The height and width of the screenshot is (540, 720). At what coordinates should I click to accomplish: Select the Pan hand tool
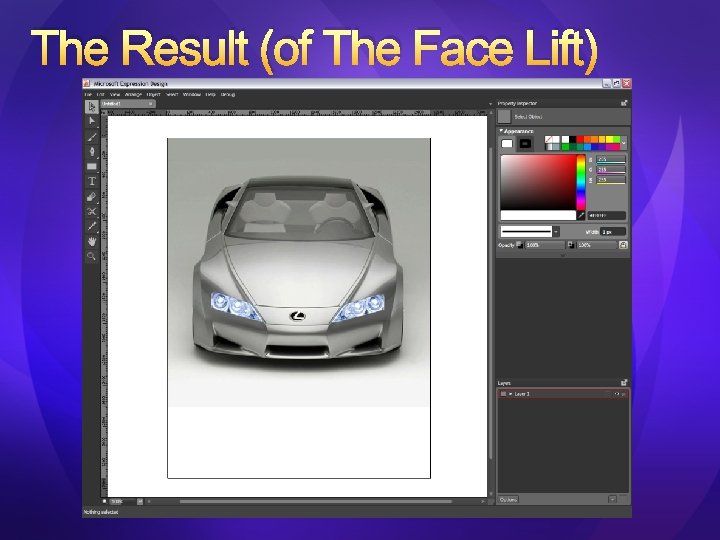[92, 241]
